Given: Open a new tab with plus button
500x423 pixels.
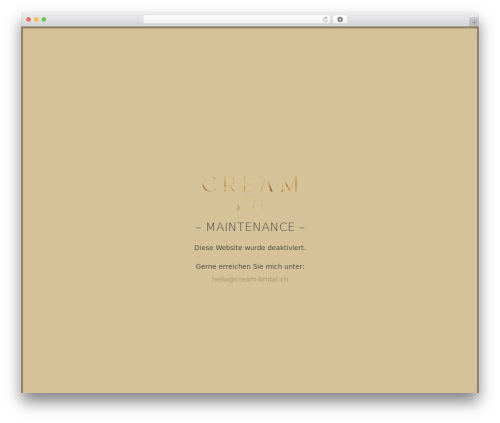Looking at the screenshot, I should pos(474,22).
